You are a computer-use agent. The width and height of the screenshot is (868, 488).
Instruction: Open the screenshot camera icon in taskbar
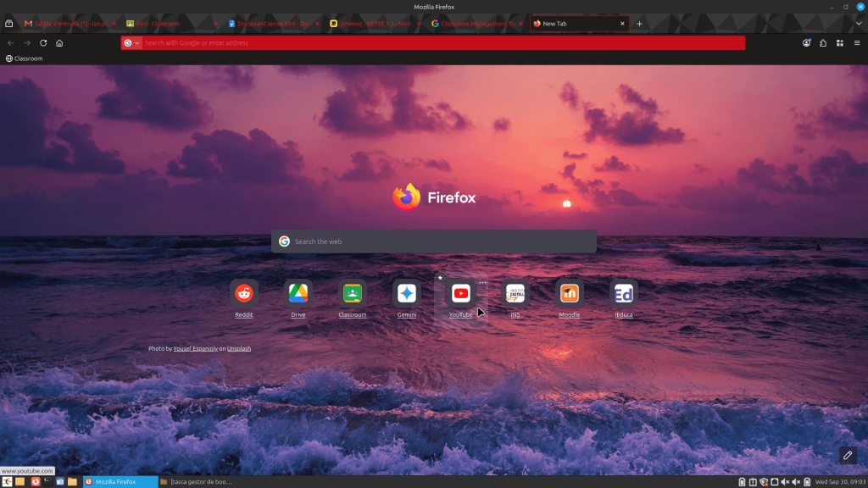(x=60, y=481)
